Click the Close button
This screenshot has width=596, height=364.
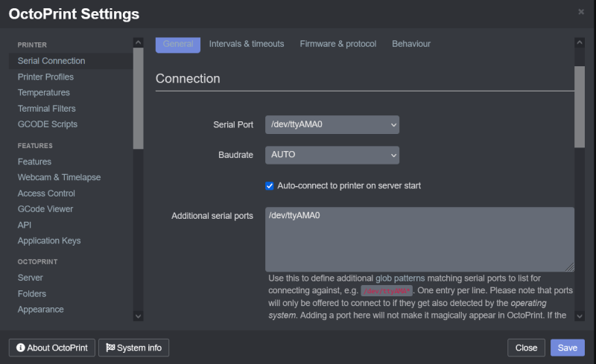[x=526, y=348]
